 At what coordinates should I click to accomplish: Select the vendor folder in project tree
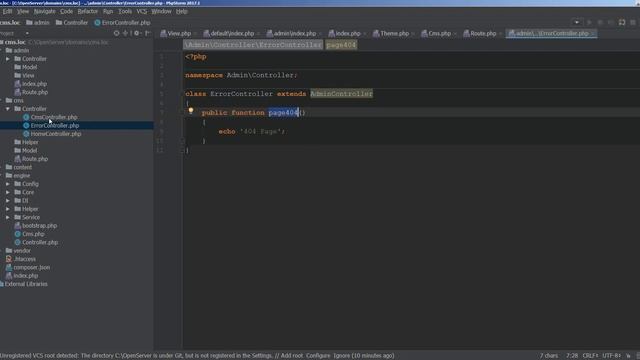click(x=22, y=251)
